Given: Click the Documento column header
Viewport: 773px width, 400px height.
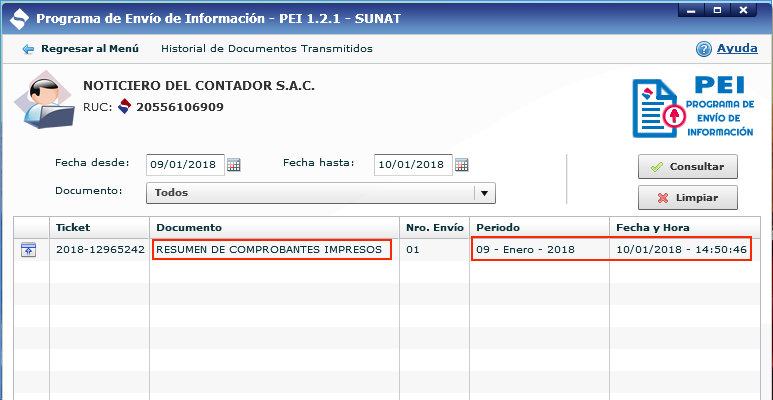Looking at the screenshot, I should coord(275,227).
